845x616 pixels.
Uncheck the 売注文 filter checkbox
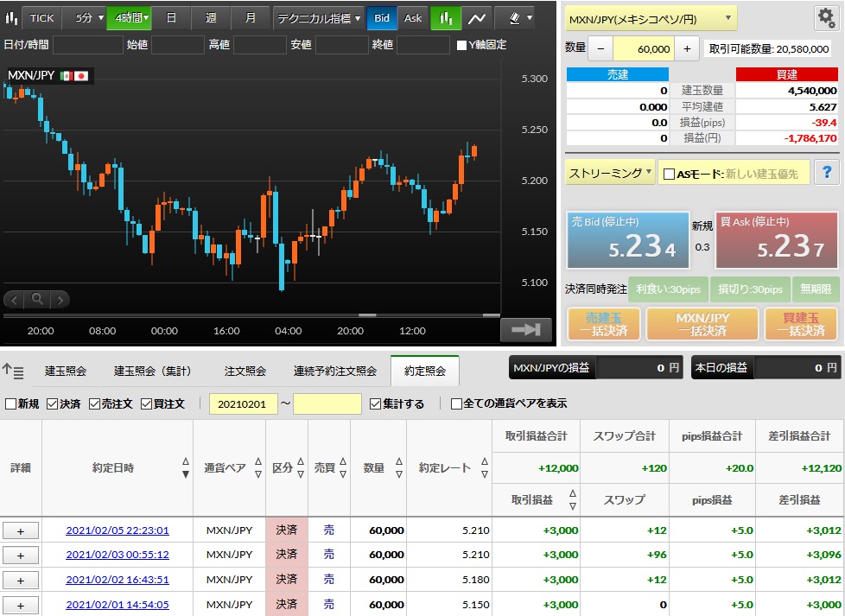pyautogui.click(x=94, y=403)
